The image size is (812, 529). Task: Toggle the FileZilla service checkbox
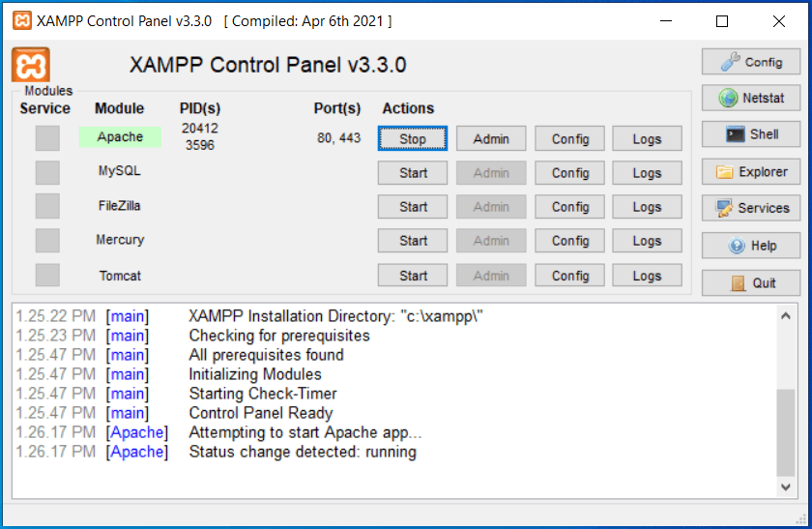(47, 206)
